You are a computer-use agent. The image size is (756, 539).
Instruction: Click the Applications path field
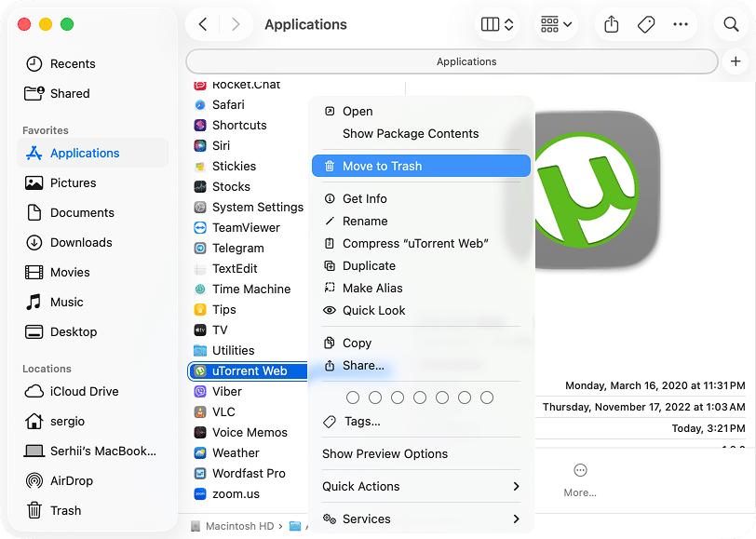click(x=466, y=61)
